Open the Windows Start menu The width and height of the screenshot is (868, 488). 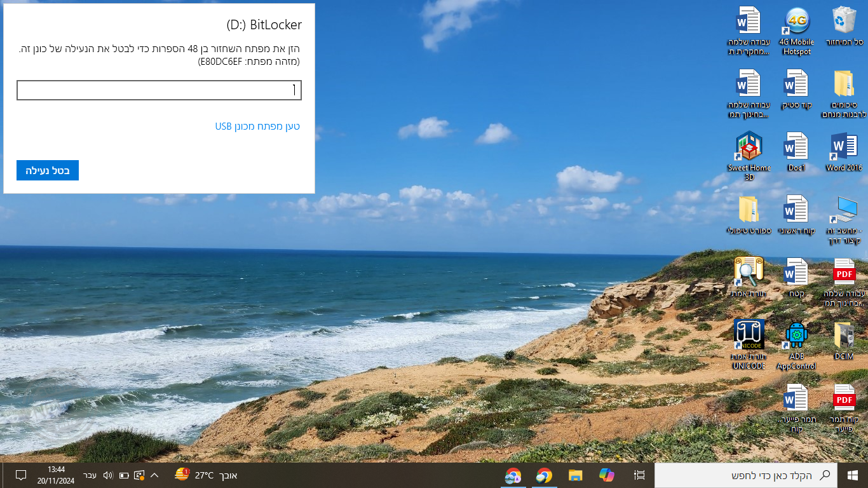(853, 475)
